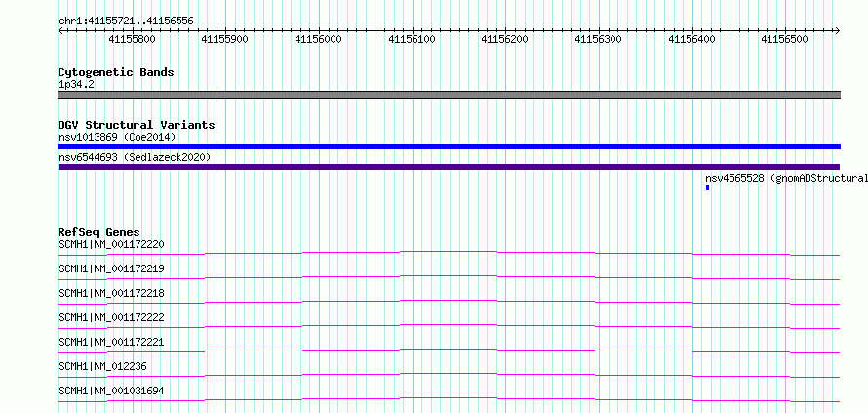Open transcript SCMH1|NM_001031694
Viewport: 868px width, 413px height.
coord(111,391)
